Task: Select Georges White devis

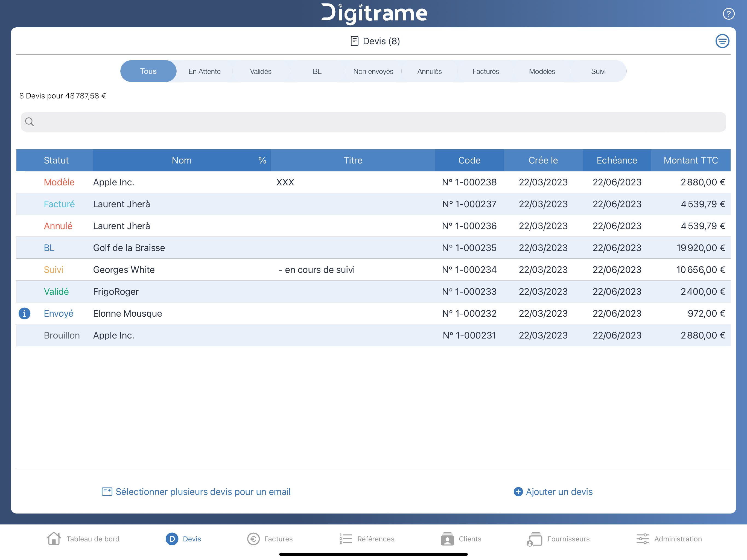Action: (373, 270)
